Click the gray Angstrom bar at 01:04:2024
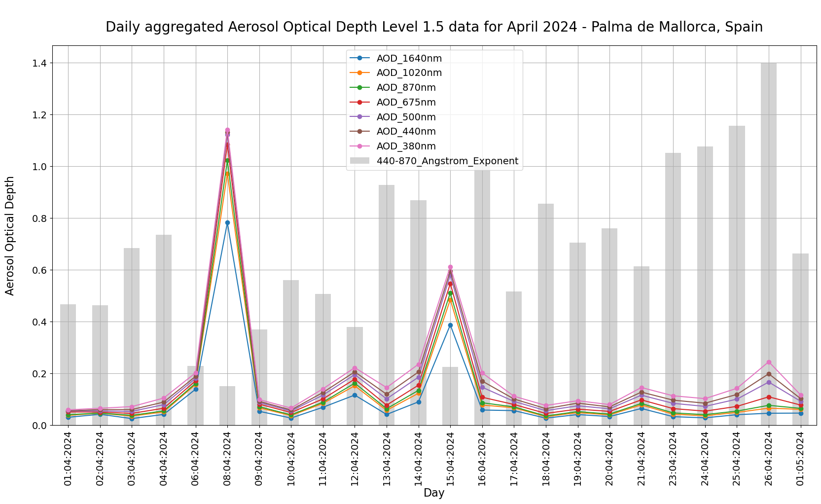The width and height of the screenshot is (821, 504). (x=68, y=364)
